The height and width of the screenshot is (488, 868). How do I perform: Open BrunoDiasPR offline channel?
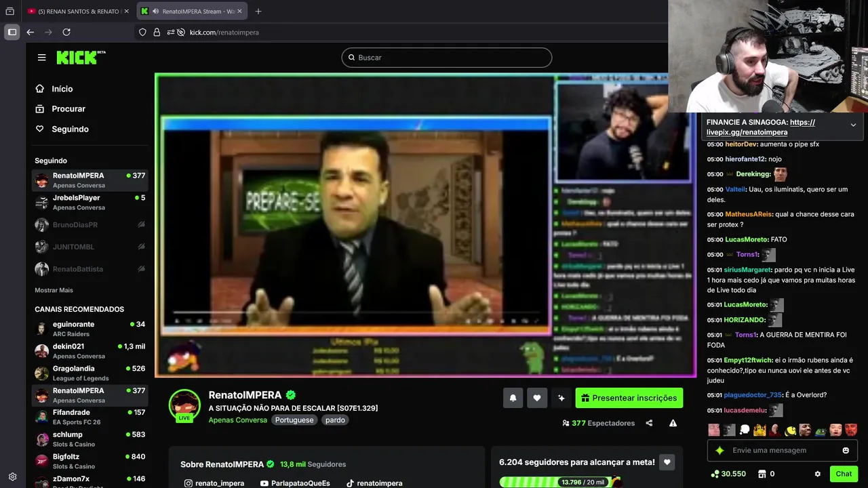[90, 224]
